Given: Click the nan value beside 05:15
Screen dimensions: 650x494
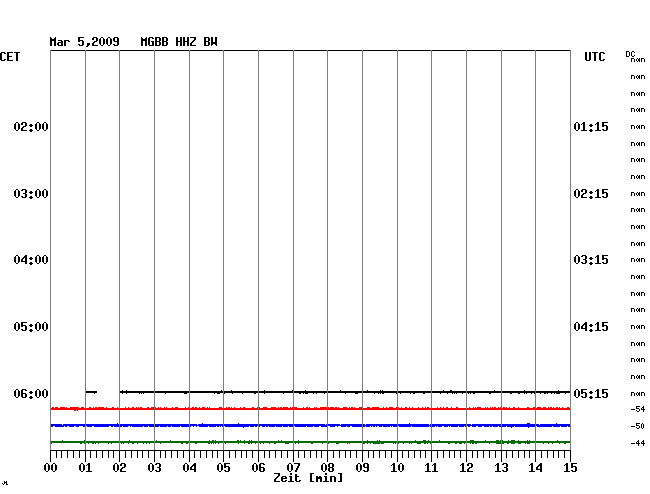Looking at the screenshot, I should 638,393.
